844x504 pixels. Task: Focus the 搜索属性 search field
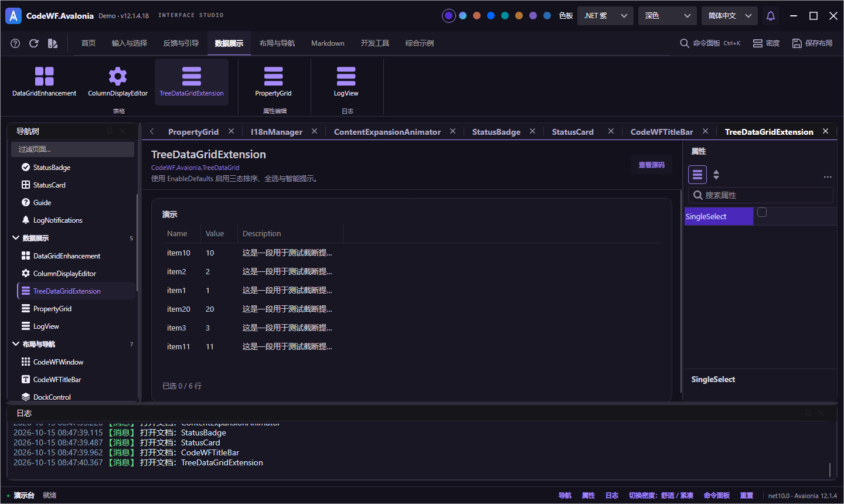click(761, 195)
